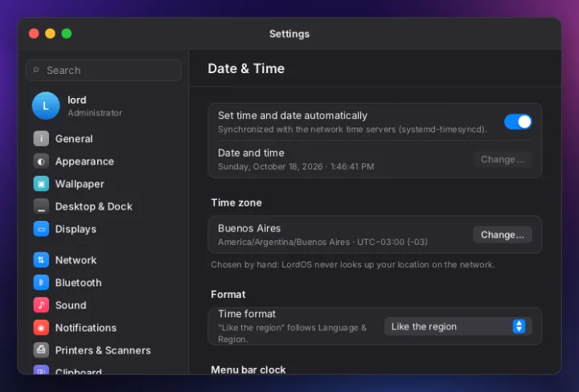Click the Format section heading
The width and height of the screenshot is (579, 392).
(x=228, y=294)
